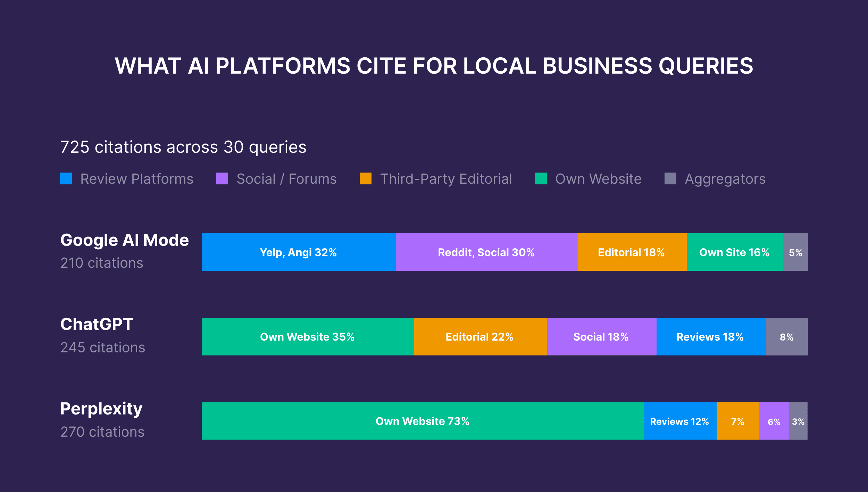Select the green Own Website legend swatch
This screenshot has height=492, width=868.
coord(541,178)
